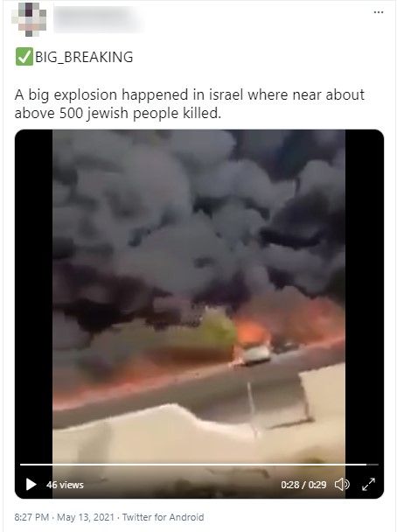Click the 46 views counter
This screenshot has height=532, width=397.
click(65, 485)
